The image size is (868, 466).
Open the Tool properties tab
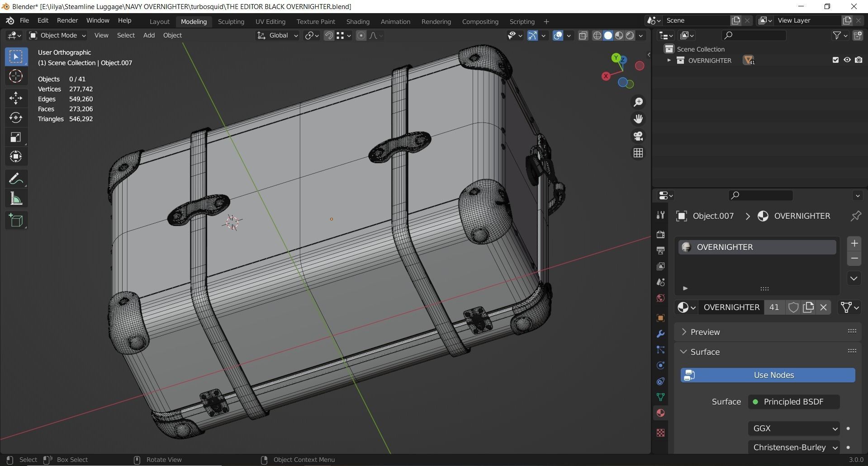[x=660, y=215]
